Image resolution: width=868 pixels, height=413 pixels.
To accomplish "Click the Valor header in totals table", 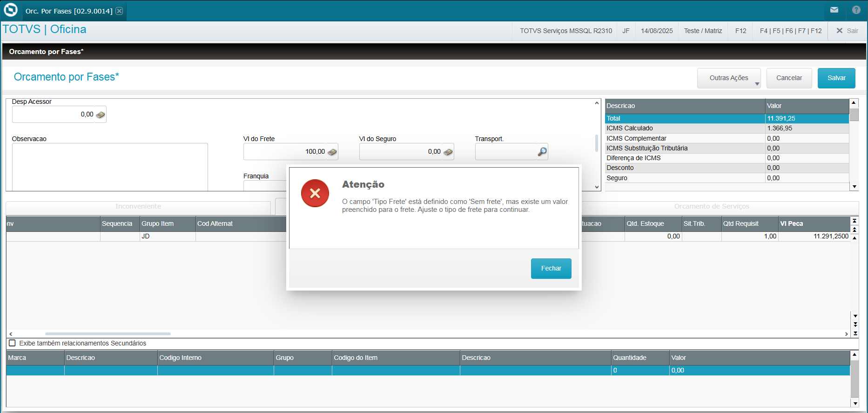I will coord(807,106).
